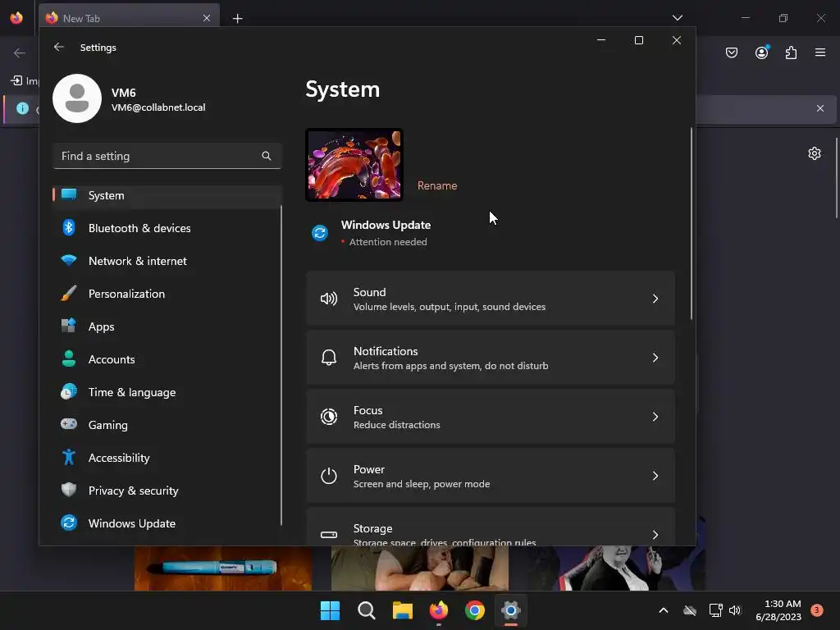The image size is (840, 630).
Task: Expand Notifications settings chevron
Action: 655,358
